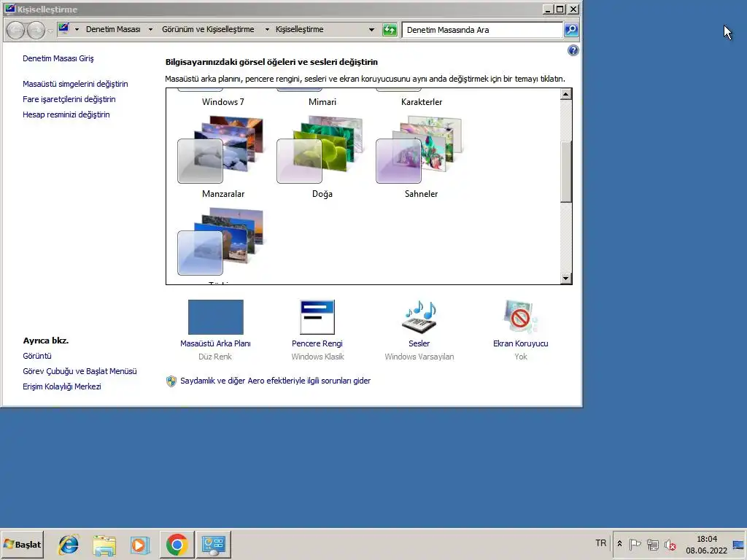Click the green refresh button in address bar
The image size is (747, 560).
pos(390,30)
